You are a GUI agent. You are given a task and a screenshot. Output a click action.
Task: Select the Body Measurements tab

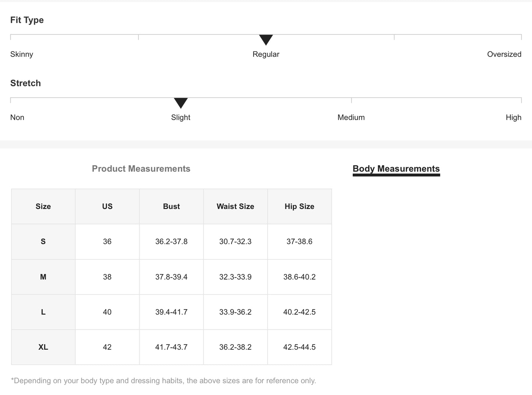click(x=396, y=169)
